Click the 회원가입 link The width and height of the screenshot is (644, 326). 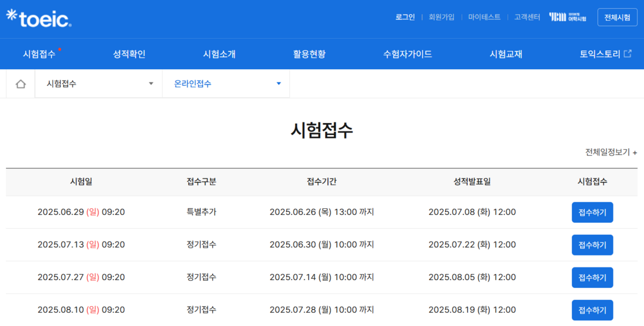[441, 17]
